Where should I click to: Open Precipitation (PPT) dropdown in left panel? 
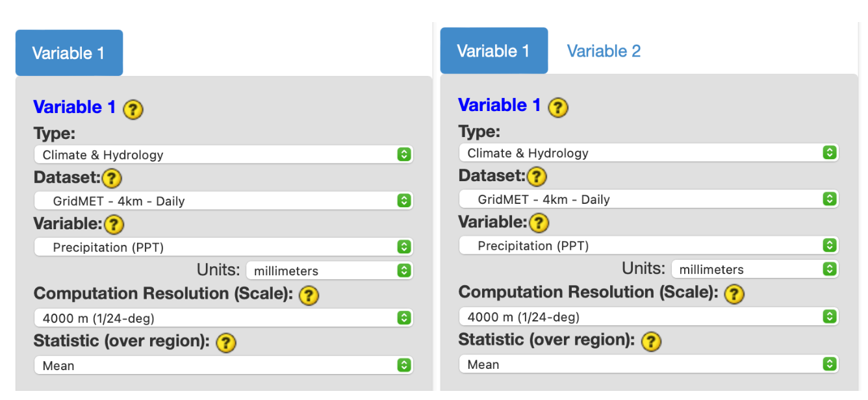point(223,247)
